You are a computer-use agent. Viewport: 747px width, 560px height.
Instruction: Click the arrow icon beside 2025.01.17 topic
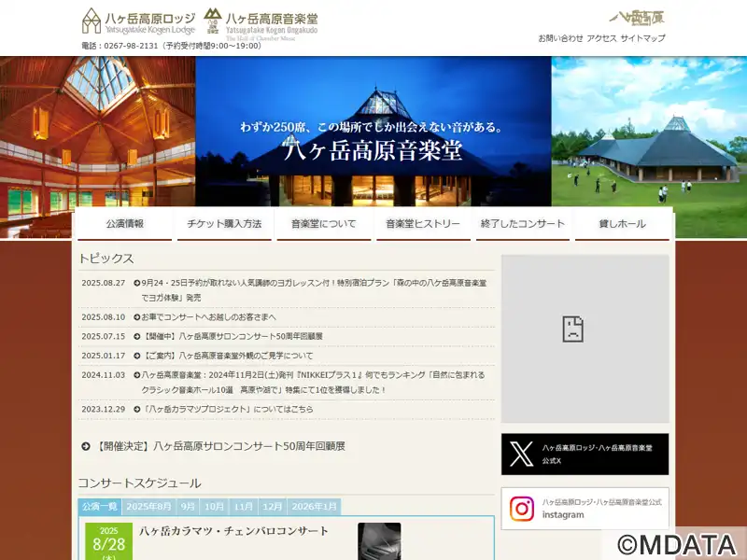point(137,356)
